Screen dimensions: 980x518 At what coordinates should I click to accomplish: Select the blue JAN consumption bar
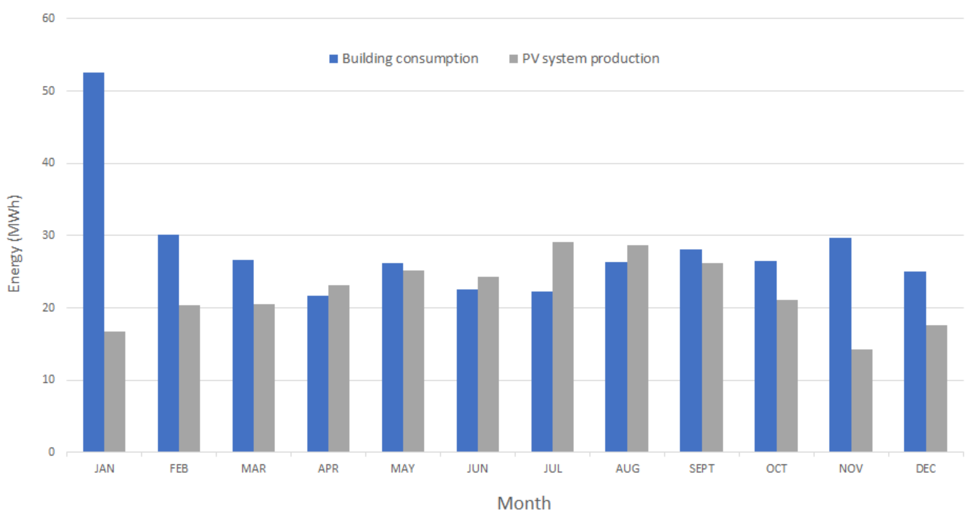tap(94, 262)
